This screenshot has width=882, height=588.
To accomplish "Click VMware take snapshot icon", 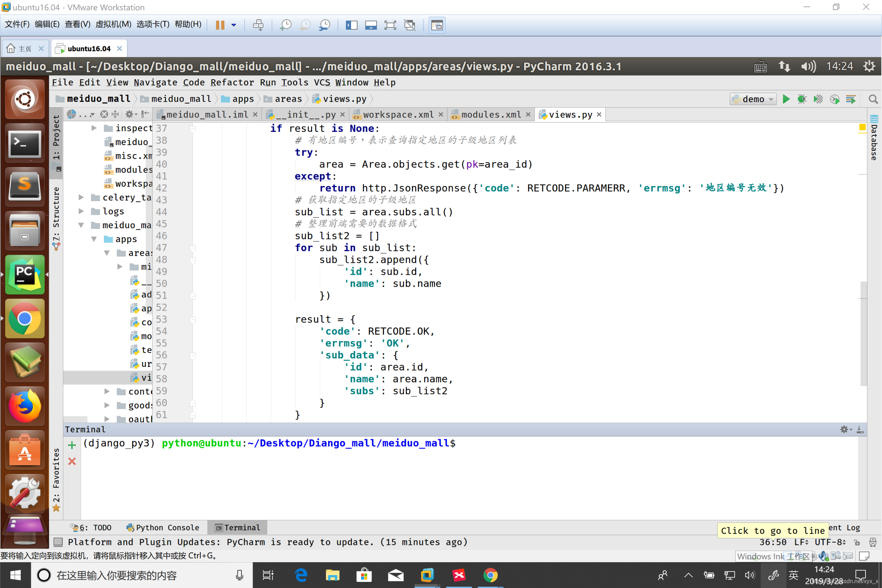I will (x=286, y=25).
